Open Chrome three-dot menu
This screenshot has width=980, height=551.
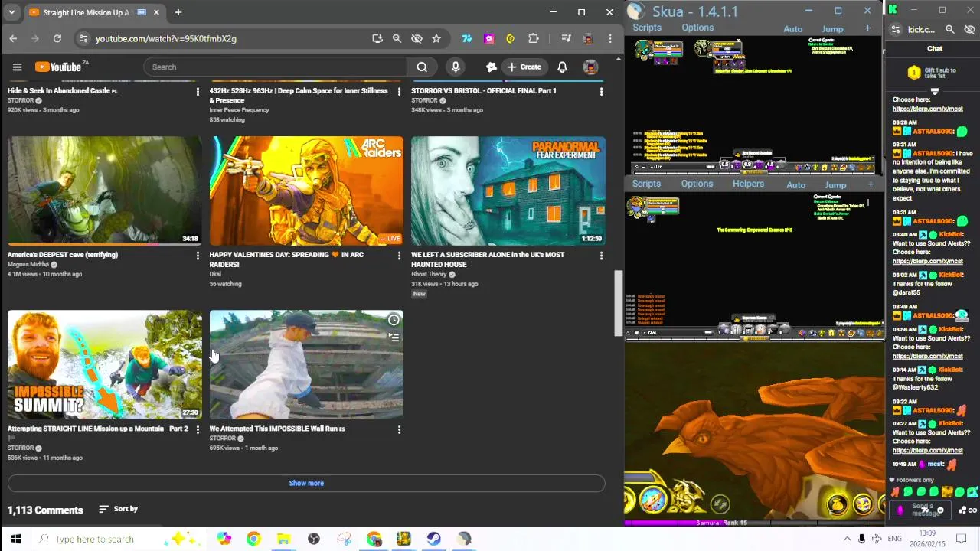click(x=610, y=38)
